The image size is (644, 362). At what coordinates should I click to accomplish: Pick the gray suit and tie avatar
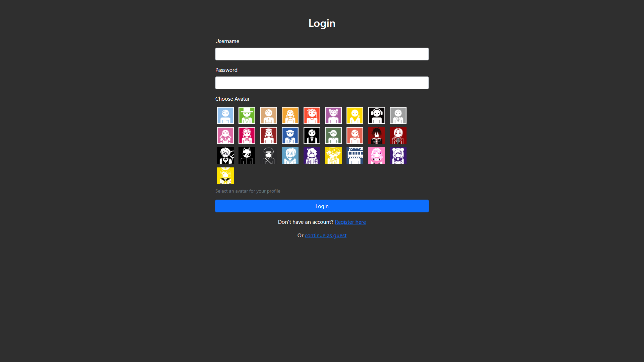pyautogui.click(x=398, y=115)
